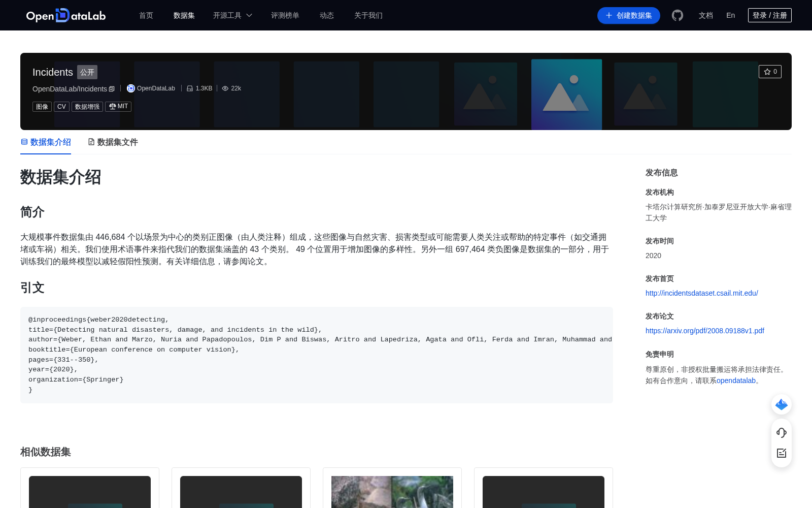Click the MIT license tag
Screen dimensions: 812x508
point(118,106)
